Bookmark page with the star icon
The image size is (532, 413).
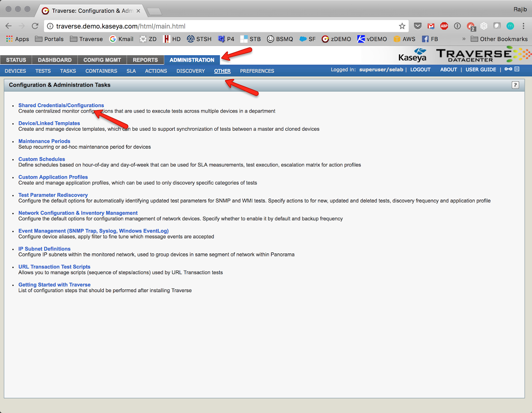[402, 26]
